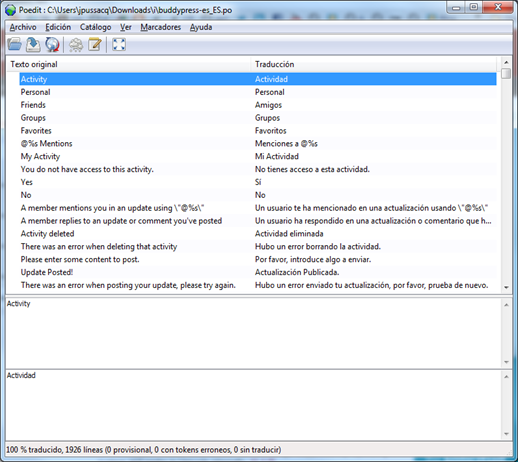Click the Save catalog toolbar icon

pyautogui.click(x=33, y=44)
